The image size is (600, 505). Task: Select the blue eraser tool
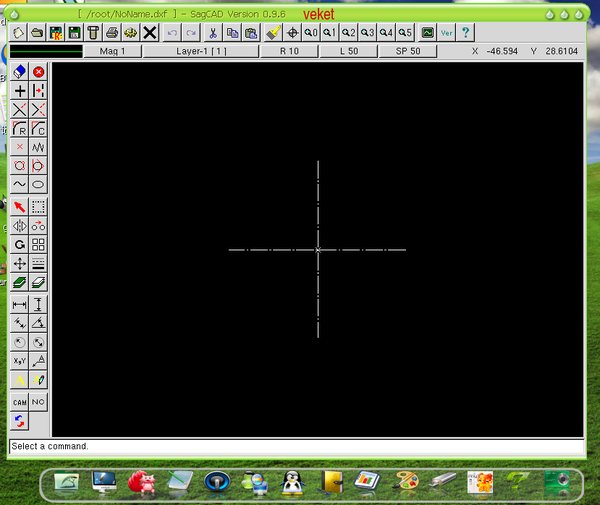click(x=20, y=72)
